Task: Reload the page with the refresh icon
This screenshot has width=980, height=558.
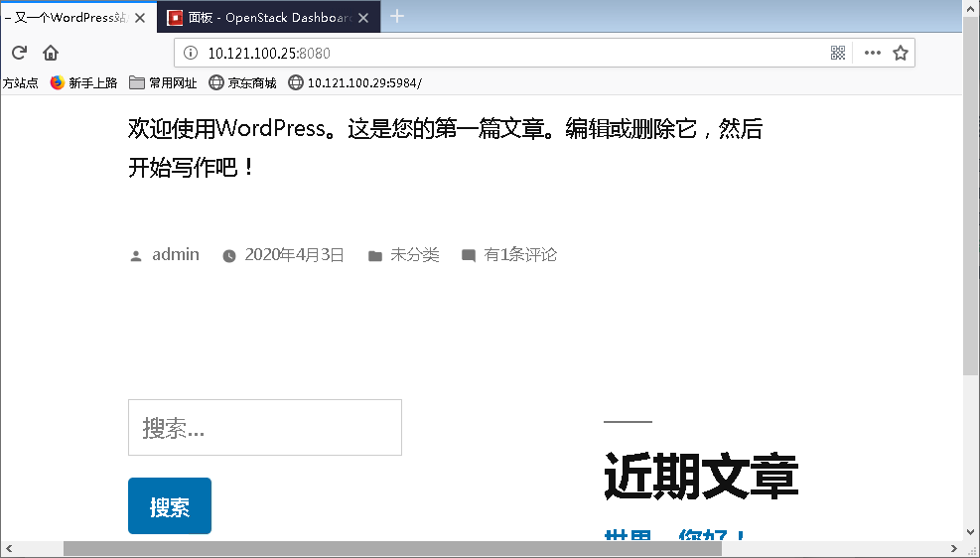Action: pyautogui.click(x=19, y=53)
